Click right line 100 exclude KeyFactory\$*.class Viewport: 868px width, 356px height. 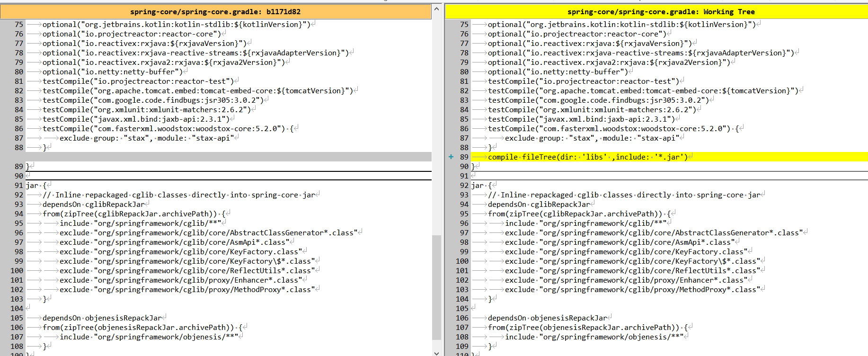[x=633, y=261]
